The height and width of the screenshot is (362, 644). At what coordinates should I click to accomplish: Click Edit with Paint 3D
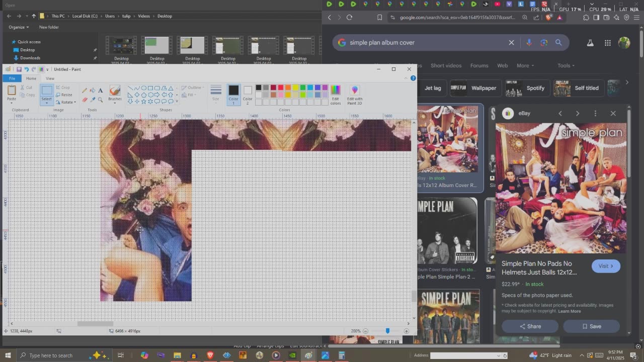click(x=355, y=95)
